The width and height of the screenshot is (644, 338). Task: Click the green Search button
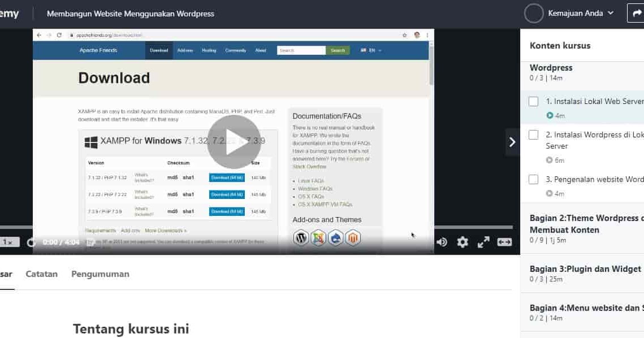(x=338, y=50)
